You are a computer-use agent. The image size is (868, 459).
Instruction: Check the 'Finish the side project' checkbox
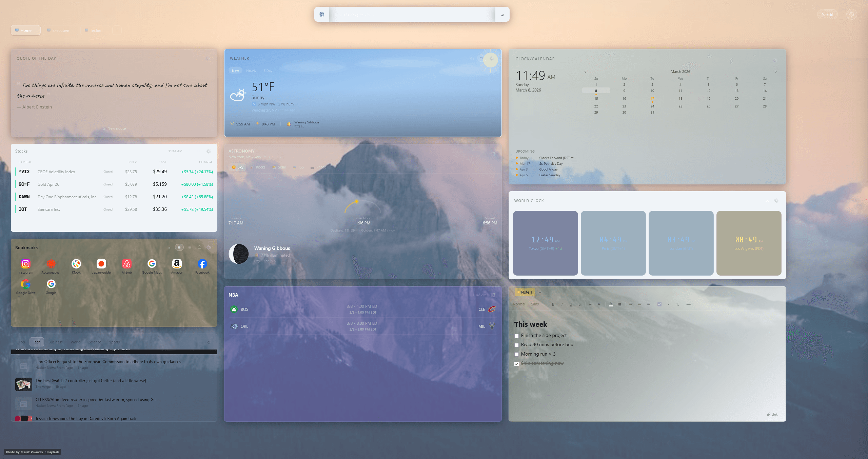[516, 336]
